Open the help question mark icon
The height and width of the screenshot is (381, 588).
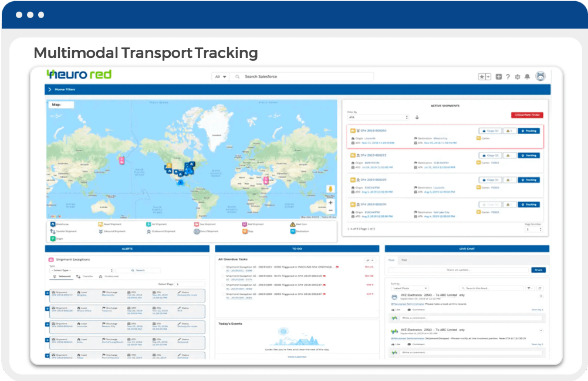(x=508, y=76)
